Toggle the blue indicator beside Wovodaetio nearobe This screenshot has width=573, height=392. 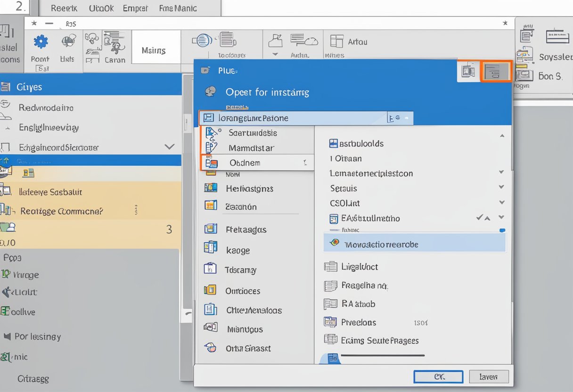[502, 230]
